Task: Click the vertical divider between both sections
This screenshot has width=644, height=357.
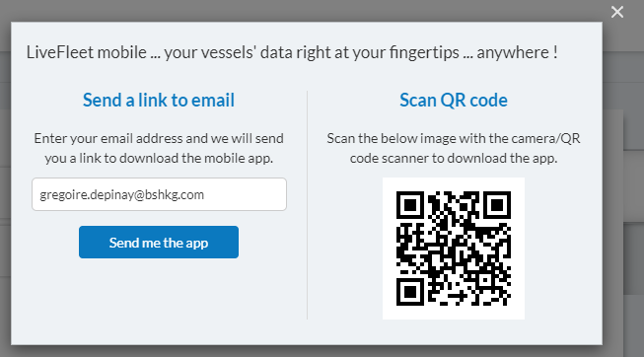Action: click(x=308, y=204)
